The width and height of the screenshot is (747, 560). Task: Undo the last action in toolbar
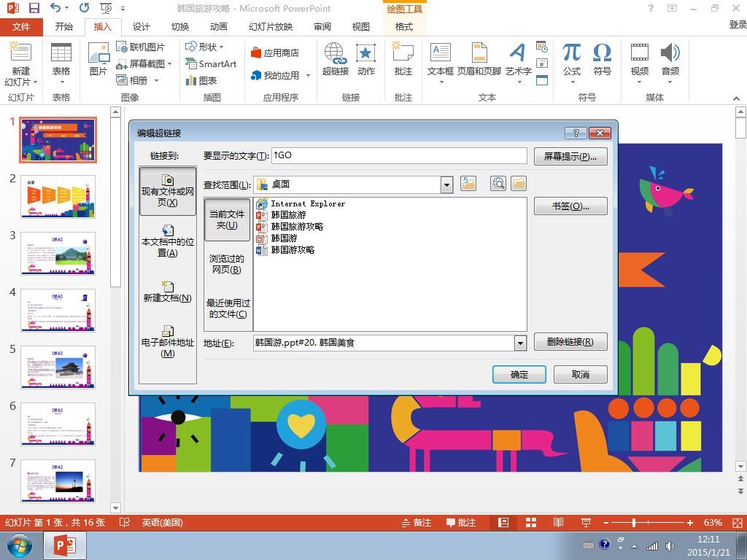[x=55, y=8]
